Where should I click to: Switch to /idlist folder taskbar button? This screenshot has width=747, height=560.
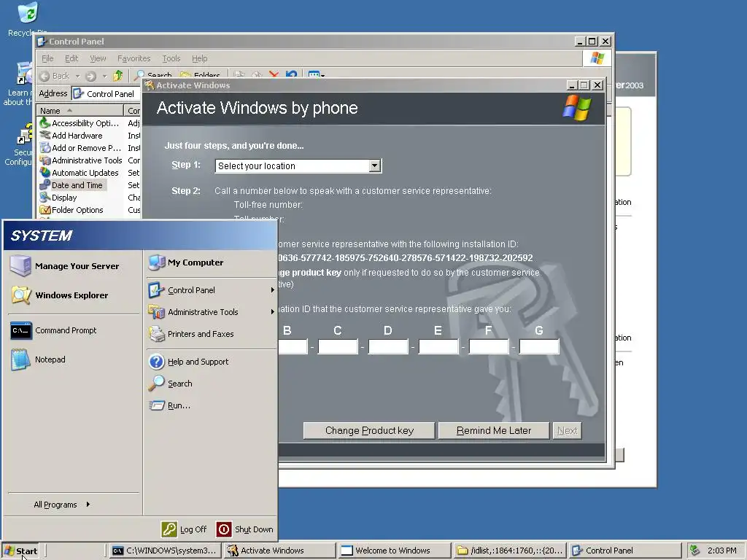click(x=510, y=551)
